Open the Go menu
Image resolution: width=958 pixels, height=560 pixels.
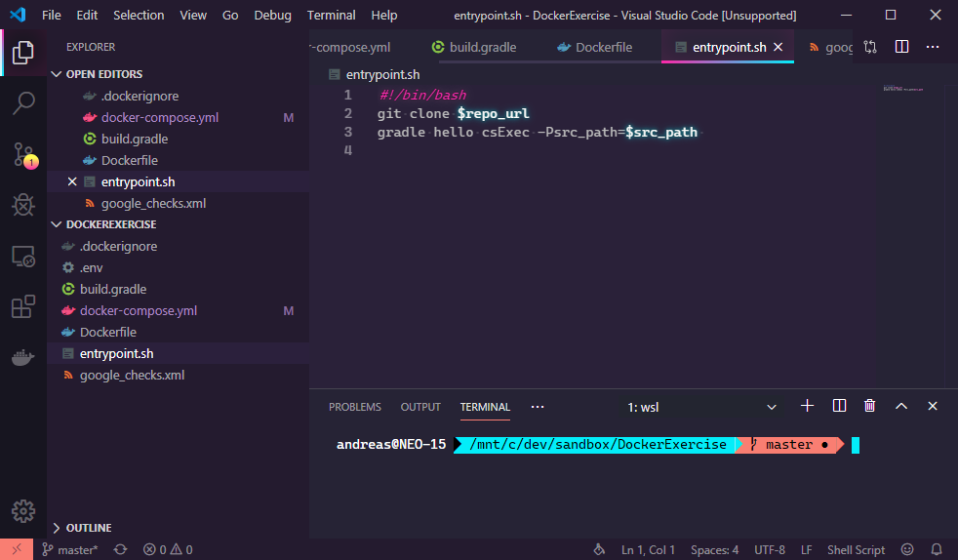(x=230, y=16)
